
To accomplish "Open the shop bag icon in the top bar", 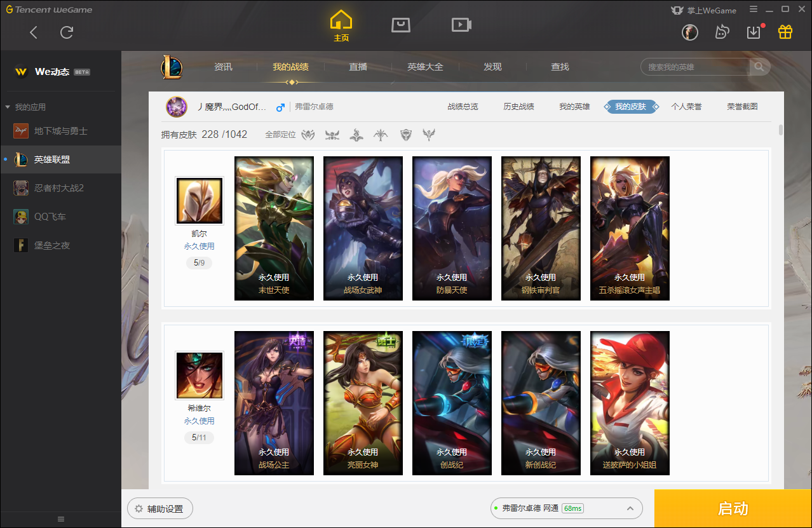I will tap(401, 25).
